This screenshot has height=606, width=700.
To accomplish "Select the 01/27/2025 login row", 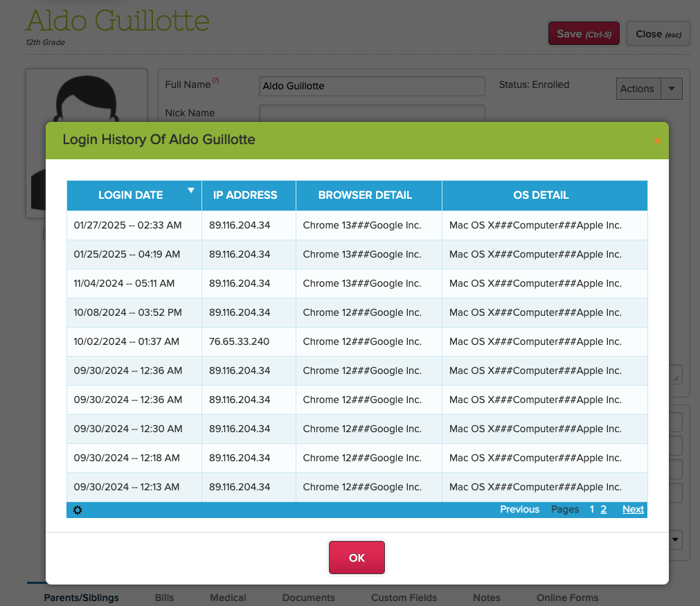I will [357, 225].
